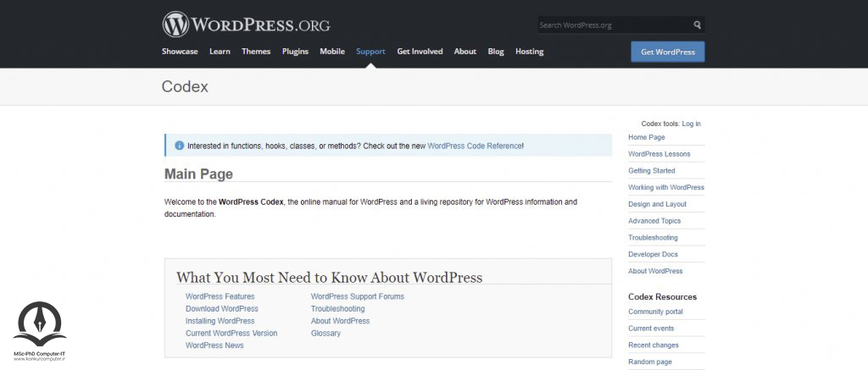Screen dimensions: 868x370
Task: Click the Main Page heading
Action: [198, 174]
